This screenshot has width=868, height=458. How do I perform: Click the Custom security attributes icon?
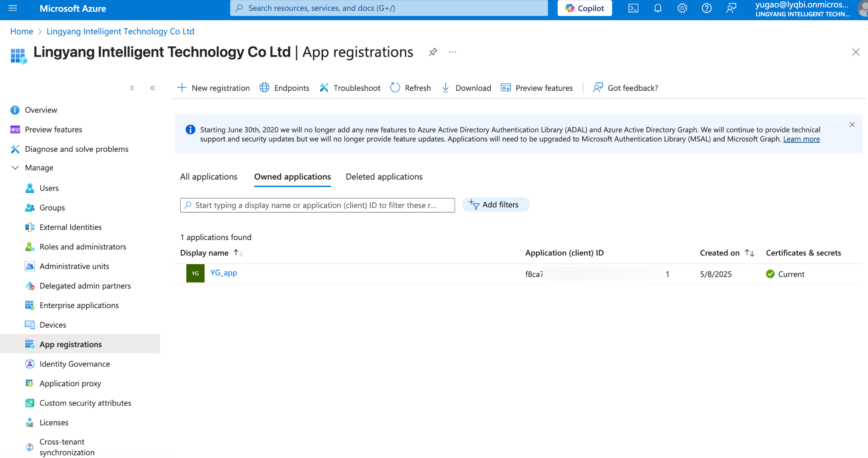30,403
